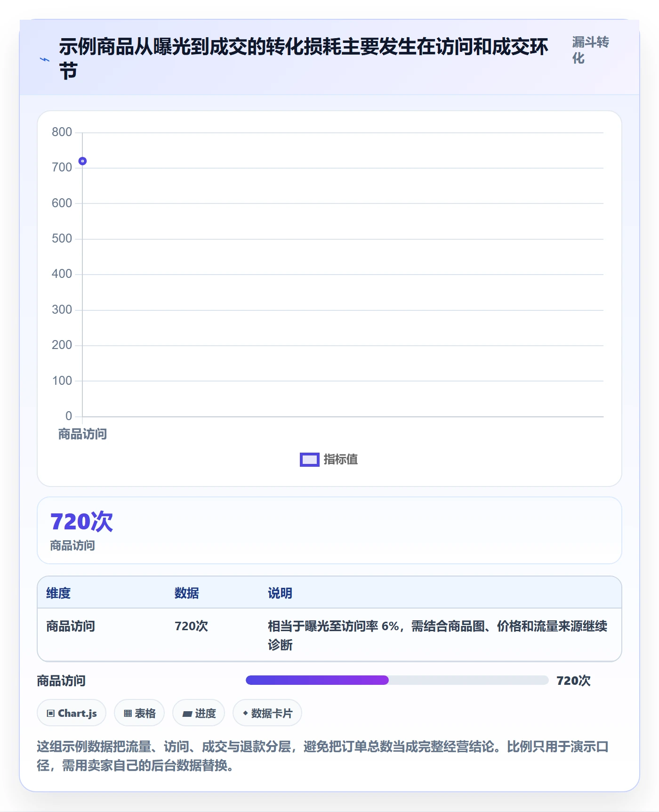Click the 720次 value right of the progress bar
Viewport: 659px width, 812px height.
coord(573,681)
